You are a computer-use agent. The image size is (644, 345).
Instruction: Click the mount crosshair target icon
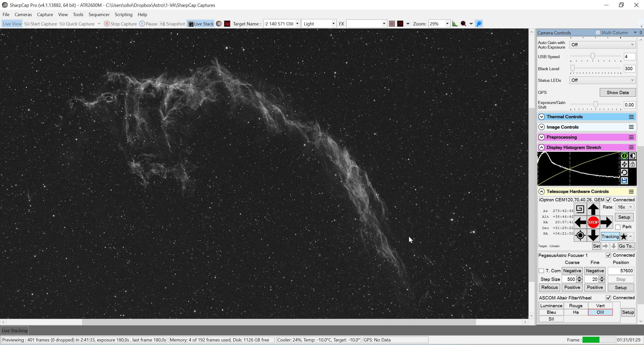(580, 236)
